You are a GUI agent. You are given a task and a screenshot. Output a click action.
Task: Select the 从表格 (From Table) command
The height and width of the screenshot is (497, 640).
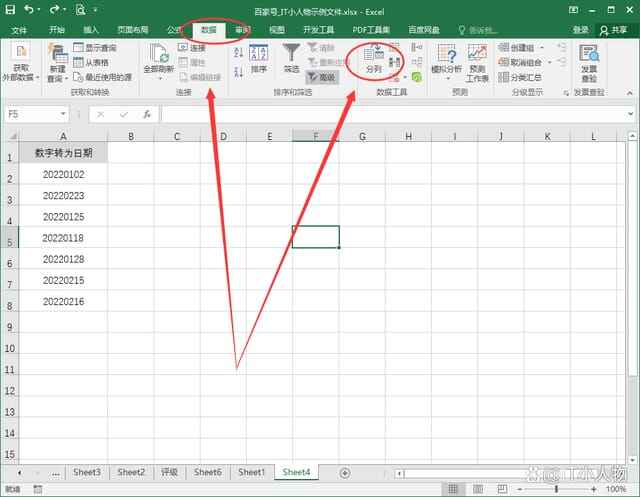(x=91, y=62)
